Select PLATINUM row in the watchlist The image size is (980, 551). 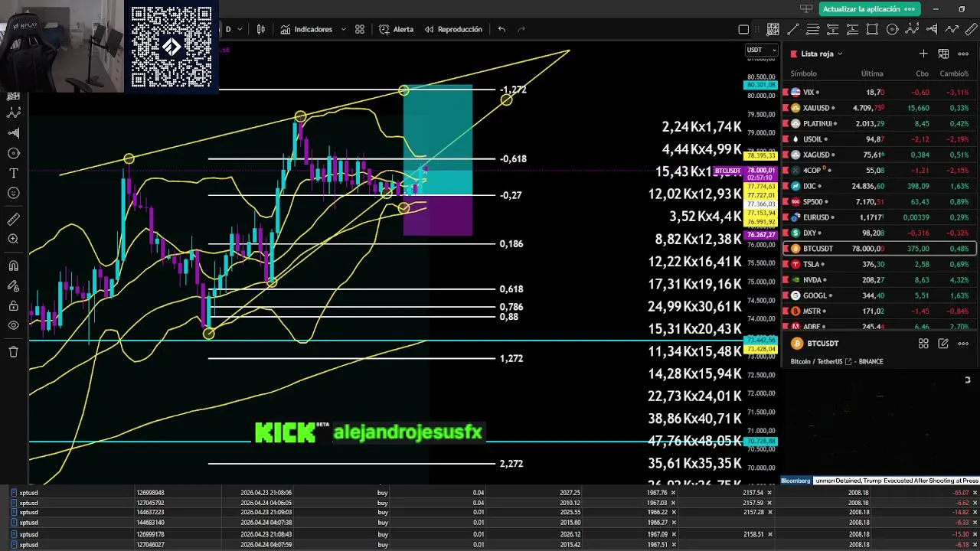tap(879, 123)
